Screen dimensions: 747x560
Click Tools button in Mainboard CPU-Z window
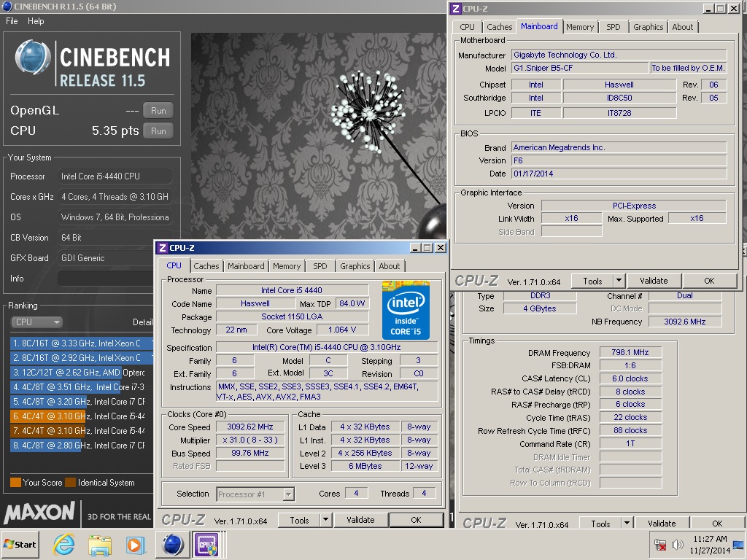click(592, 281)
